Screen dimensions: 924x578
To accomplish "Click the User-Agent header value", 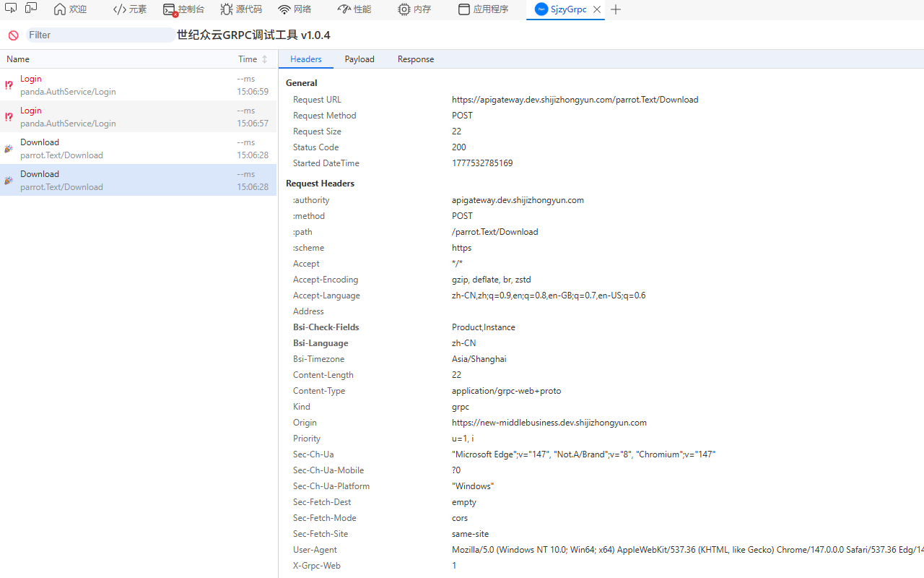I will [687, 550].
